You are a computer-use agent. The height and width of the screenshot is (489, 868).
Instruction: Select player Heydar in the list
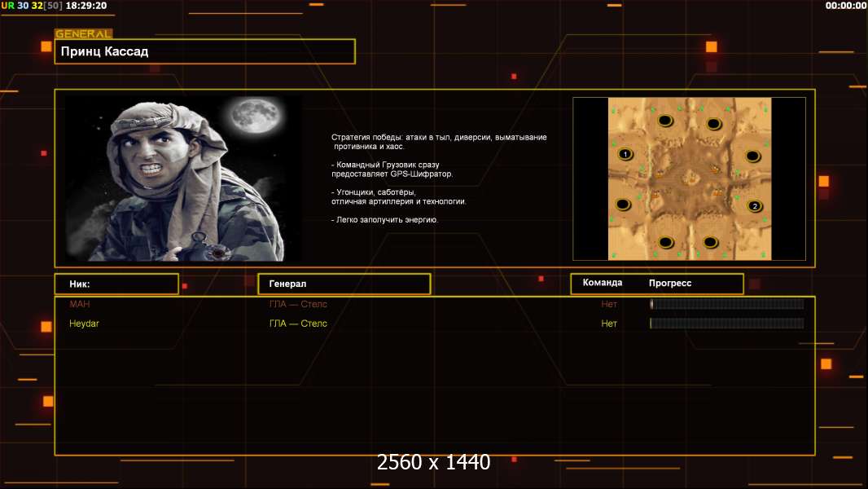pos(84,324)
